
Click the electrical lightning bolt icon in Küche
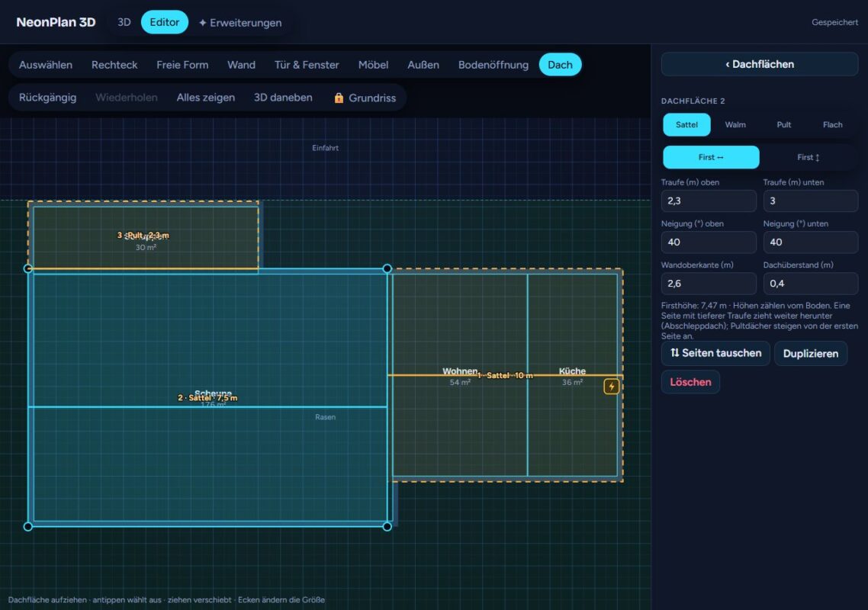(x=611, y=387)
